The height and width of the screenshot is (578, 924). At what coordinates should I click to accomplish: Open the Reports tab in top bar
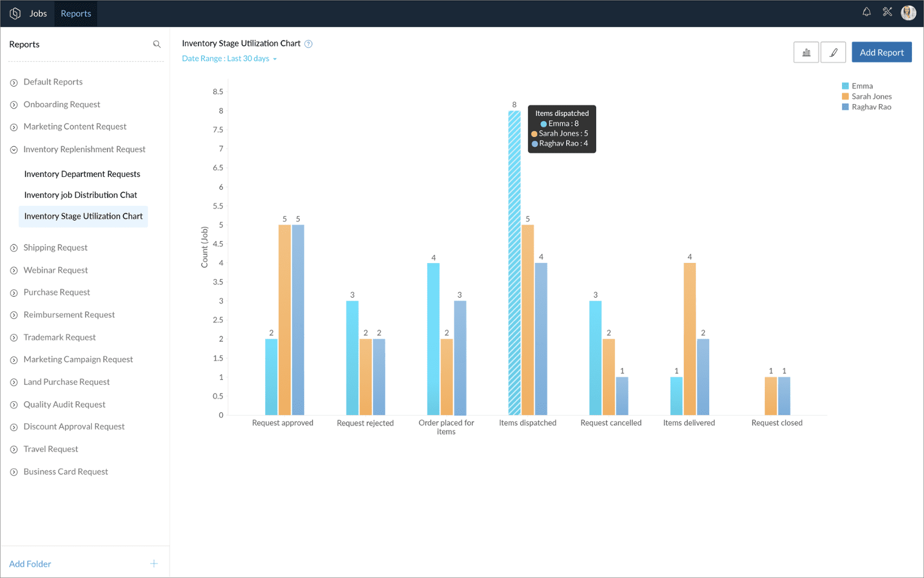click(x=76, y=13)
